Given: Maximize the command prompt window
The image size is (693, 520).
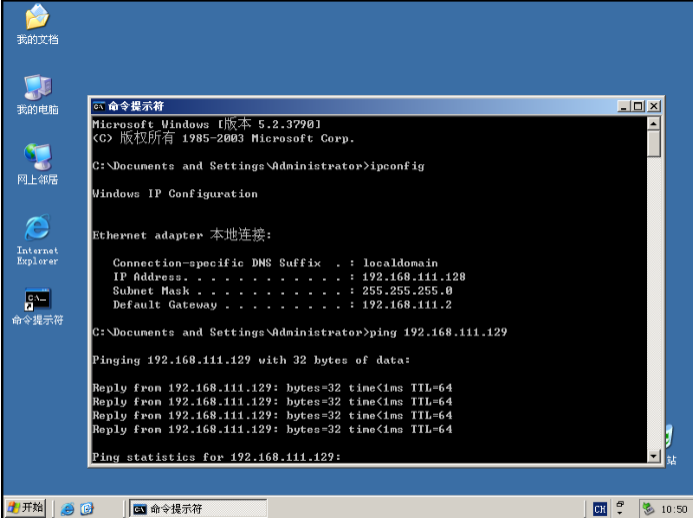Looking at the screenshot, I should [638, 106].
